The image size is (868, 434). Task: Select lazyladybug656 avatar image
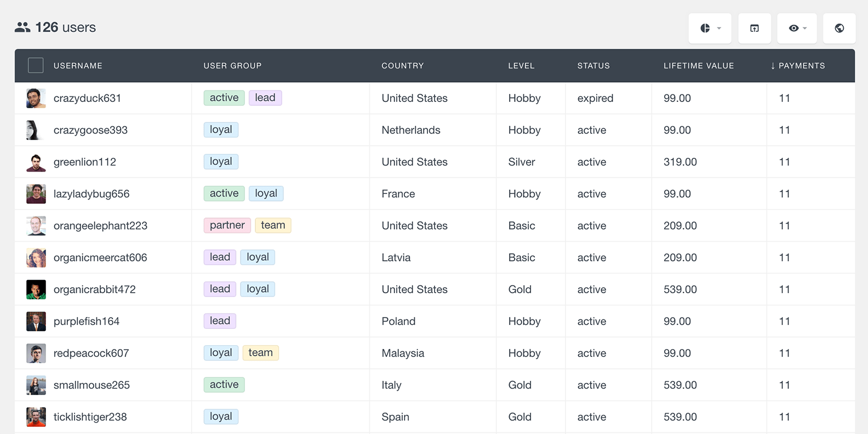pyautogui.click(x=36, y=193)
